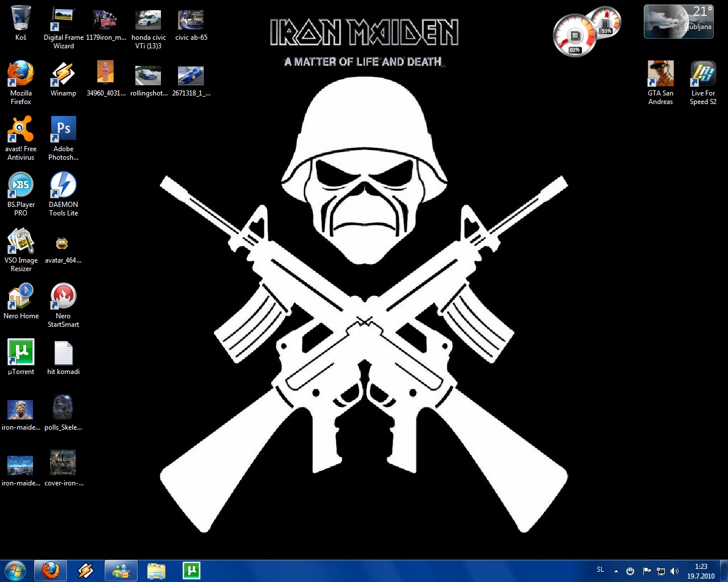Screen dimensions: 728x582
Task: Open network status tray icon
Action: click(661, 571)
